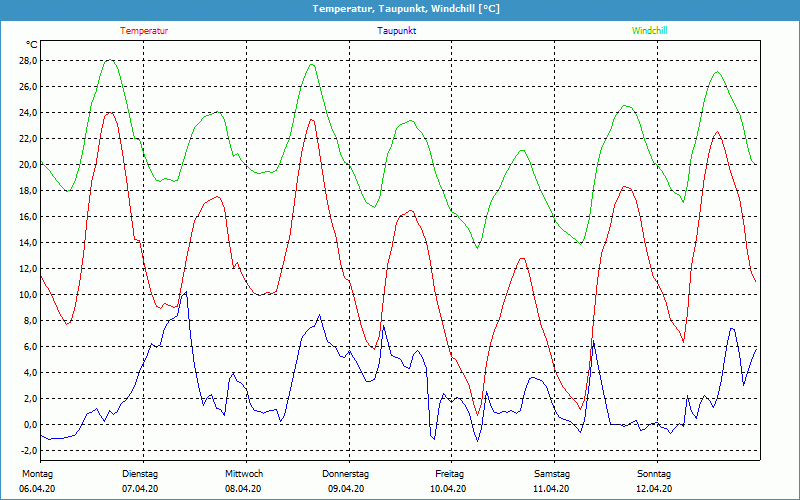
Task: Click the 20,0 y-axis value
Action: click(27, 165)
